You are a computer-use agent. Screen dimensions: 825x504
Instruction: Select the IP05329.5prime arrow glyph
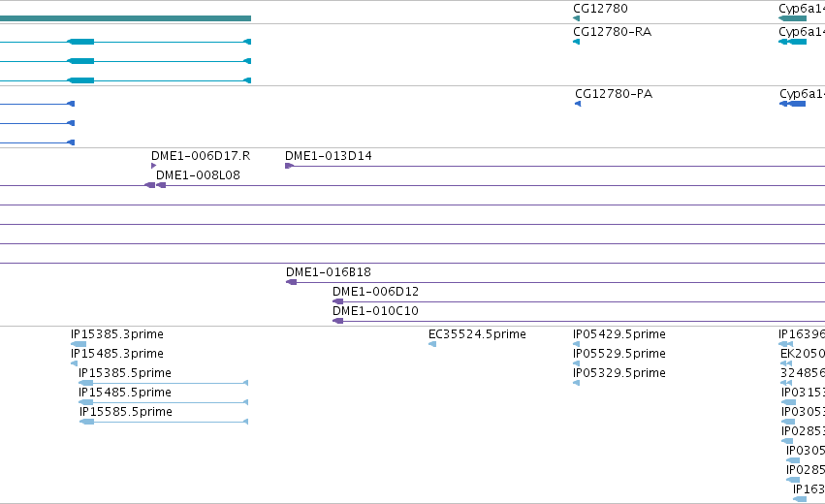coord(577,383)
